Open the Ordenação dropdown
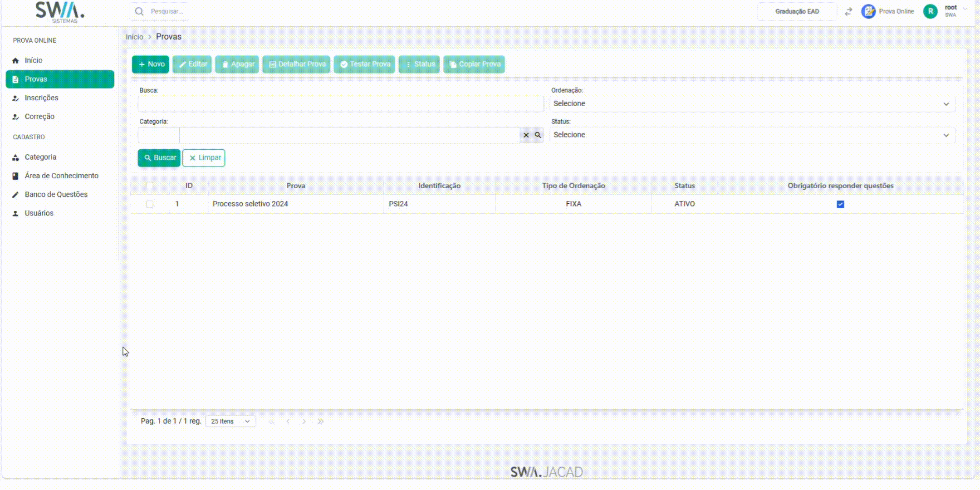 [752, 104]
